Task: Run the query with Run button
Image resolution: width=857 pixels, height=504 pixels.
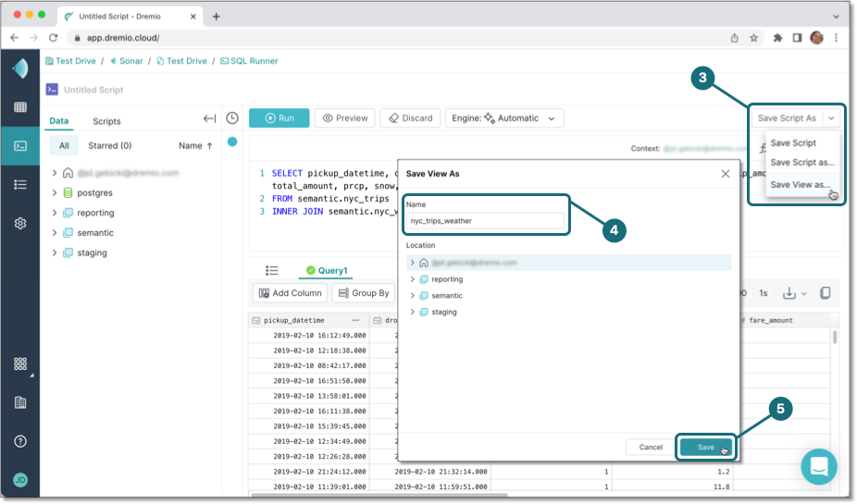Action: 279,118
